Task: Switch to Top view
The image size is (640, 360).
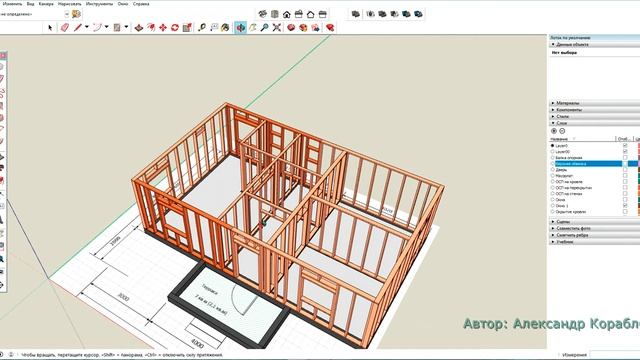Action: point(275,14)
